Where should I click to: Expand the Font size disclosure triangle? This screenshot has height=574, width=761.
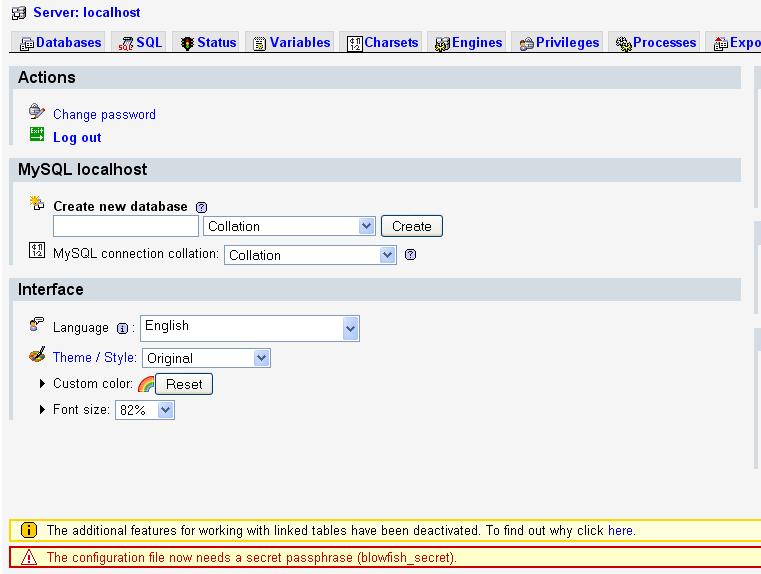pos(42,410)
